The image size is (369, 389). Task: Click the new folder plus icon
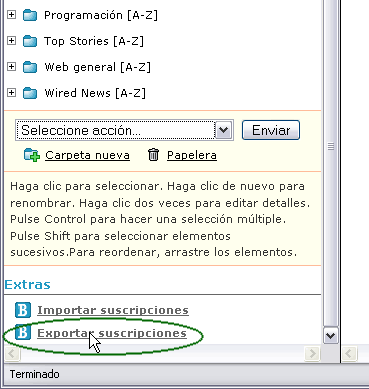[x=32, y=155]
